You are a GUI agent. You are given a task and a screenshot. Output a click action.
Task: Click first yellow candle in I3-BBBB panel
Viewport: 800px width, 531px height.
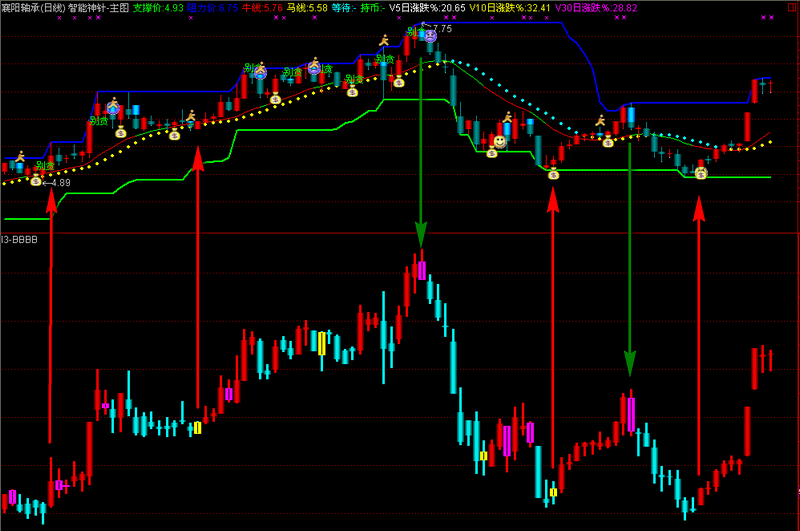click(197, 428)
